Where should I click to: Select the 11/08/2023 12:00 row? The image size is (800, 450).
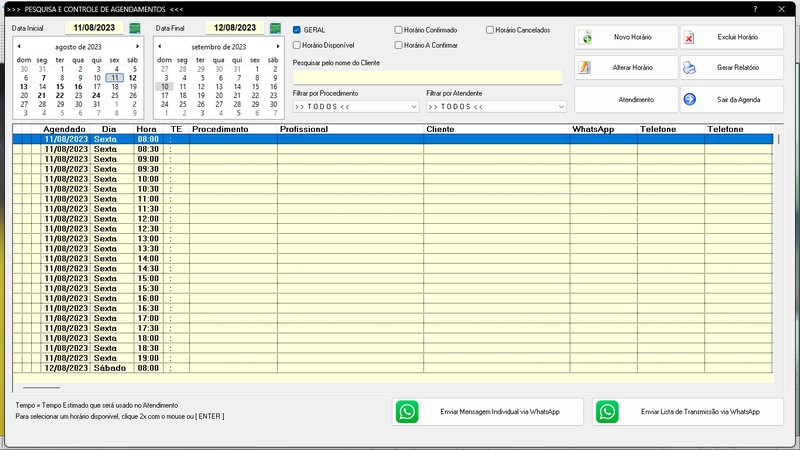point(393,219)
